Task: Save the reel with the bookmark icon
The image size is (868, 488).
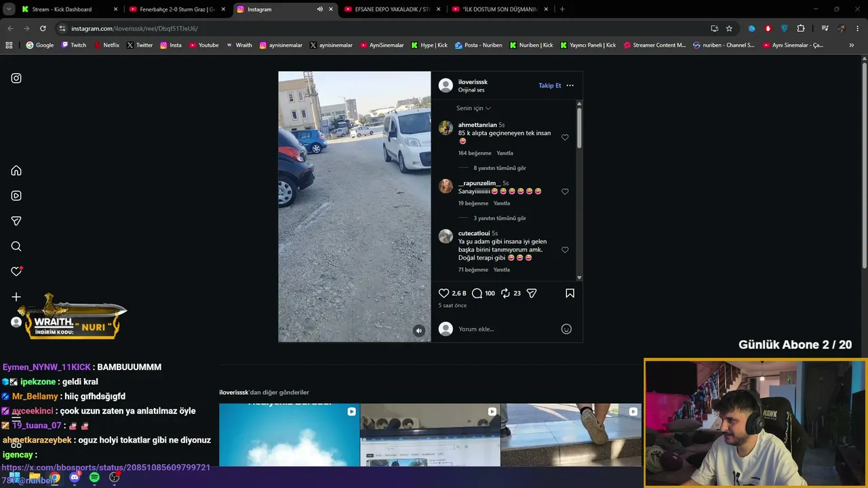Action: (x=570, y=293)
